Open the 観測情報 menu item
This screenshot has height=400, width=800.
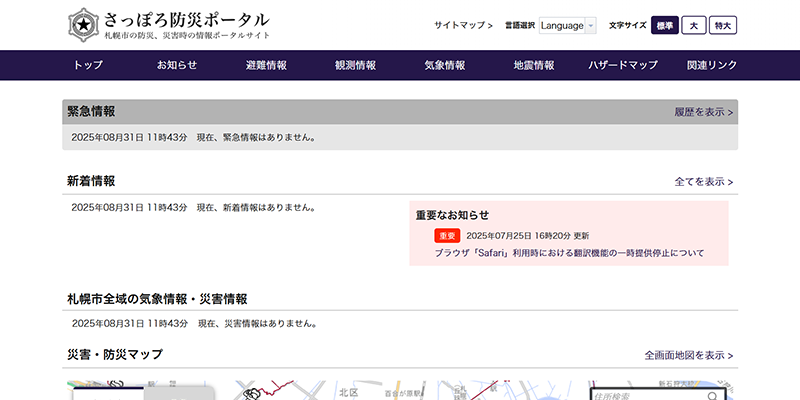pyautogui.click(x=355, y=65)
